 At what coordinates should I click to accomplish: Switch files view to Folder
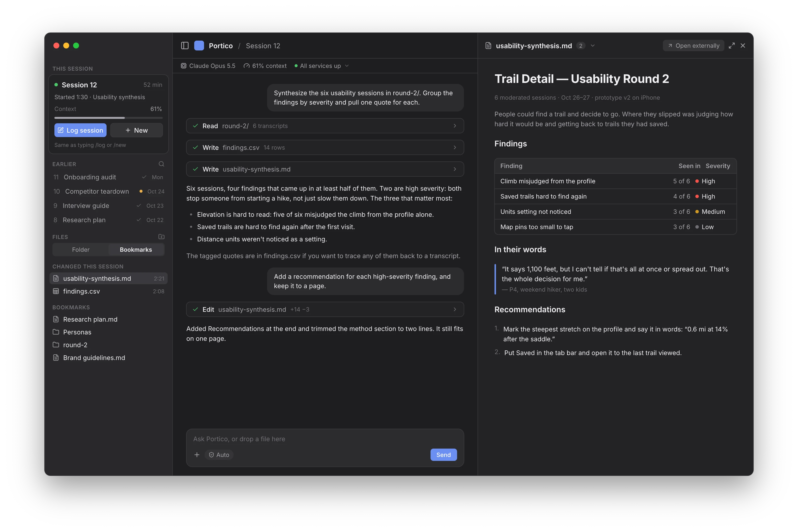coord(81,249)
